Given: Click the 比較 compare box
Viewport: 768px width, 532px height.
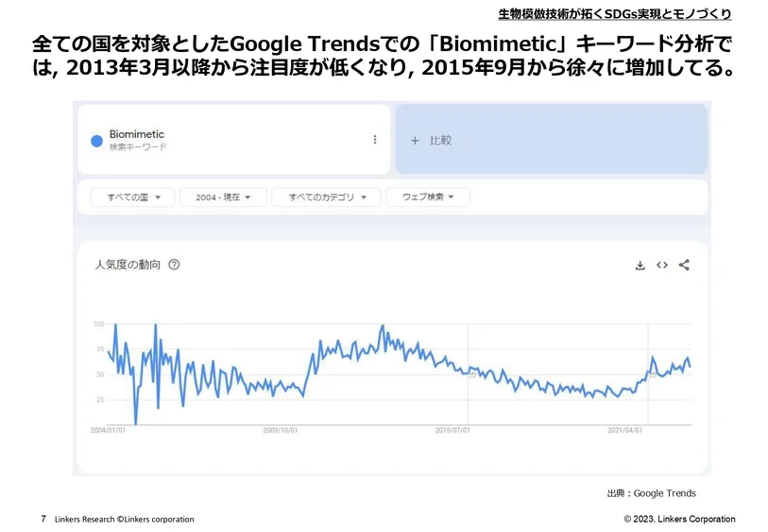Looking at the screenshot, I should [x=551, y=140].
